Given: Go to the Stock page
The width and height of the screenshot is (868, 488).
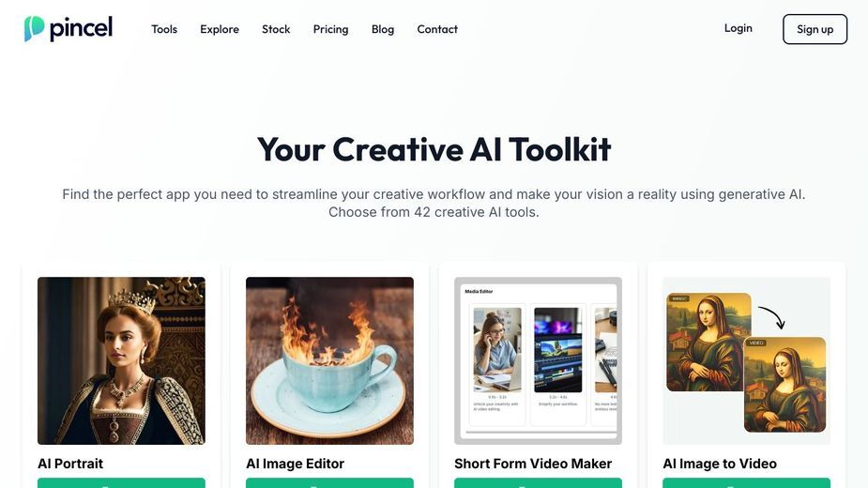Looking at the screenshot, I should point(276,29).
